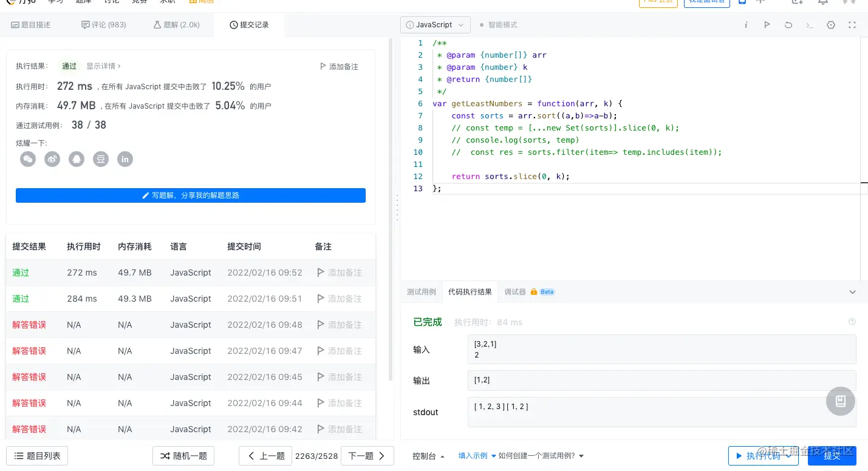The height and width of the screenshot is (471, 868).
Task: Add a note to the 09:52 submission
Action: (x=339, y=273)
